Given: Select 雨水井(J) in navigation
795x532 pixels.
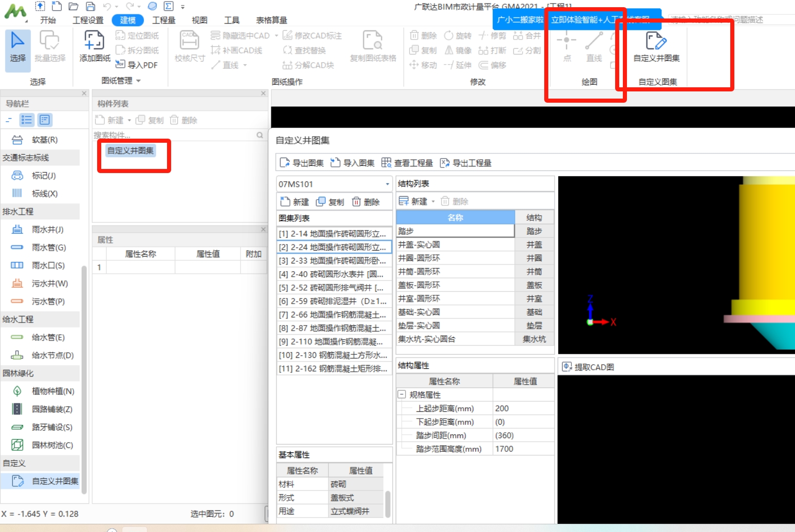Looking at the screenshot, I should click(41, 230).
